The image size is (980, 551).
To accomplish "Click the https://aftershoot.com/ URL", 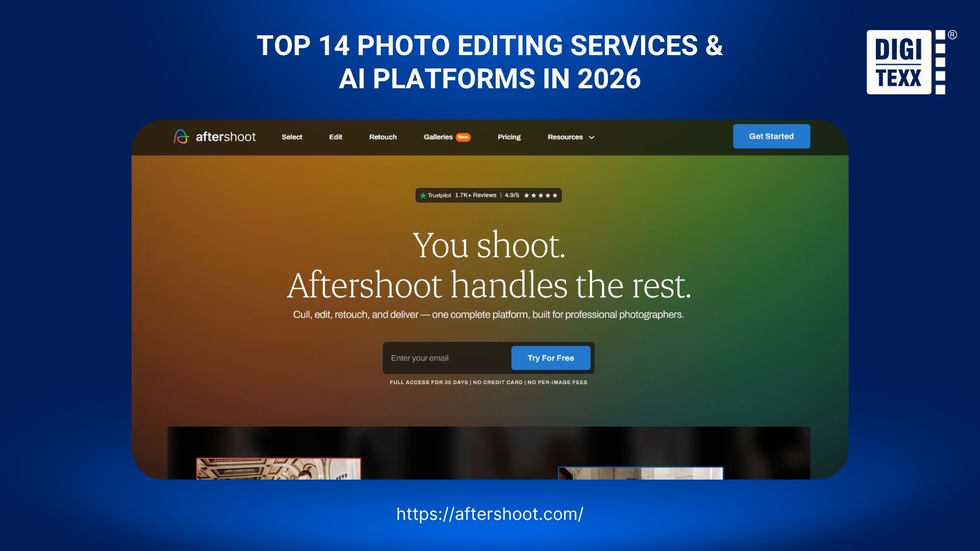I will point(490,514).
